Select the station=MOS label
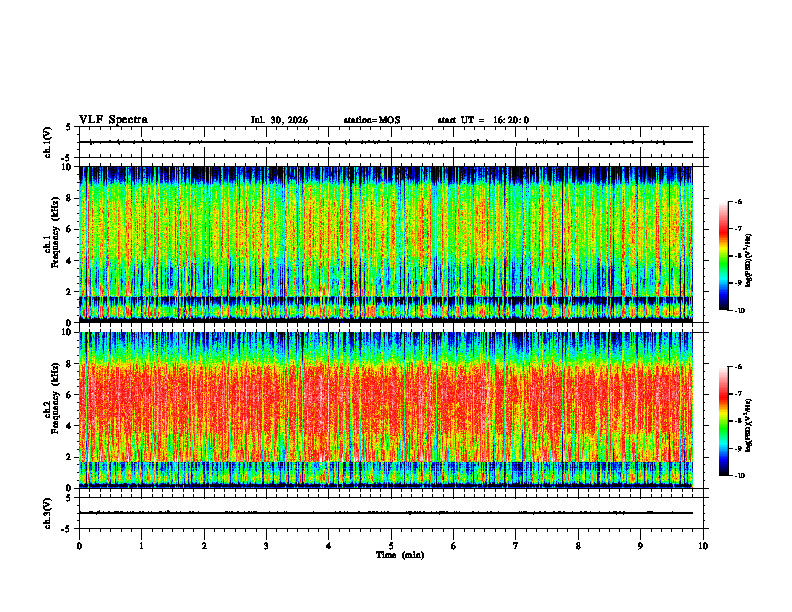The width and height of the screenshot is (792, 612). click(372, 120)
